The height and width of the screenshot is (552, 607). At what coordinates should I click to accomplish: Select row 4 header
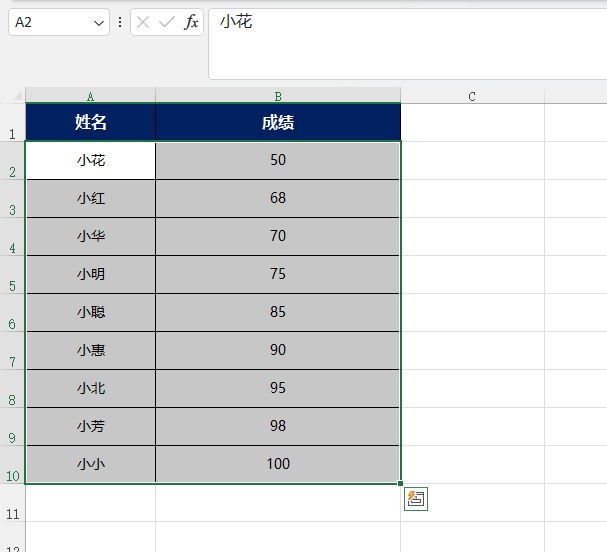pos(12,236)
